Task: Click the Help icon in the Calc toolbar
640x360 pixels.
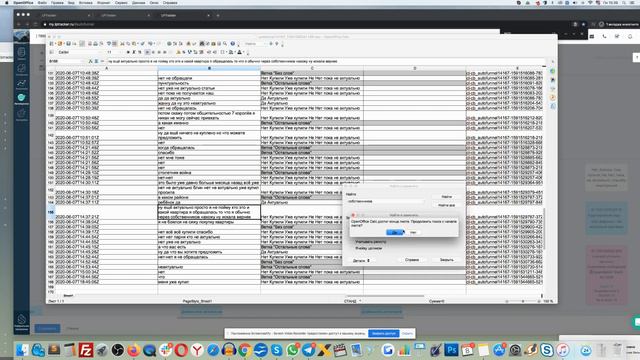Action: coord(233,44)
